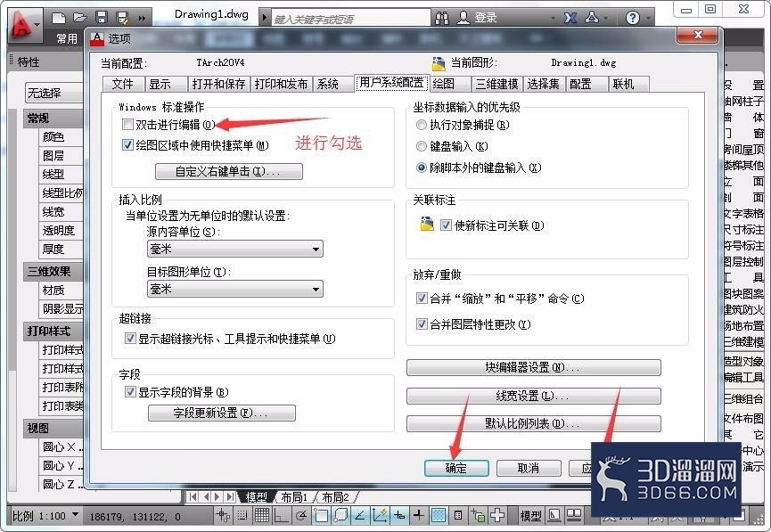This screenshot has width=771, height=532.
Task: Toggle Object Snap Tracking status icon
Action: point(360,515)
